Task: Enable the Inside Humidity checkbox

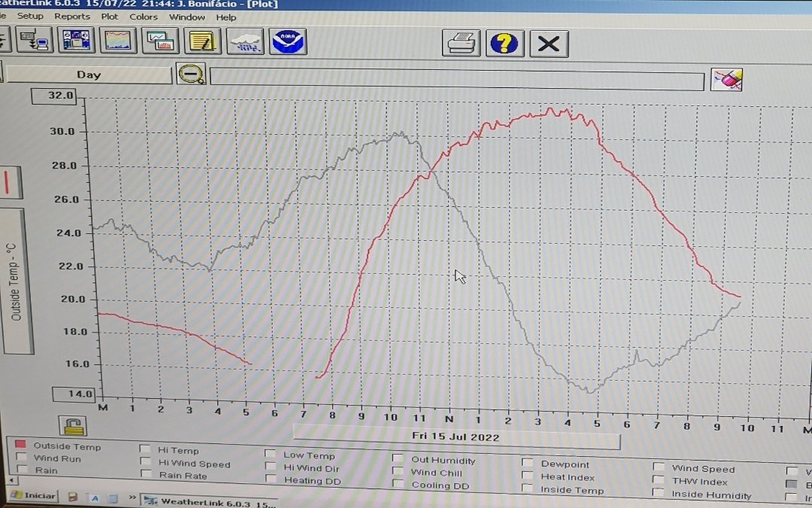Action: click(658, 493)
